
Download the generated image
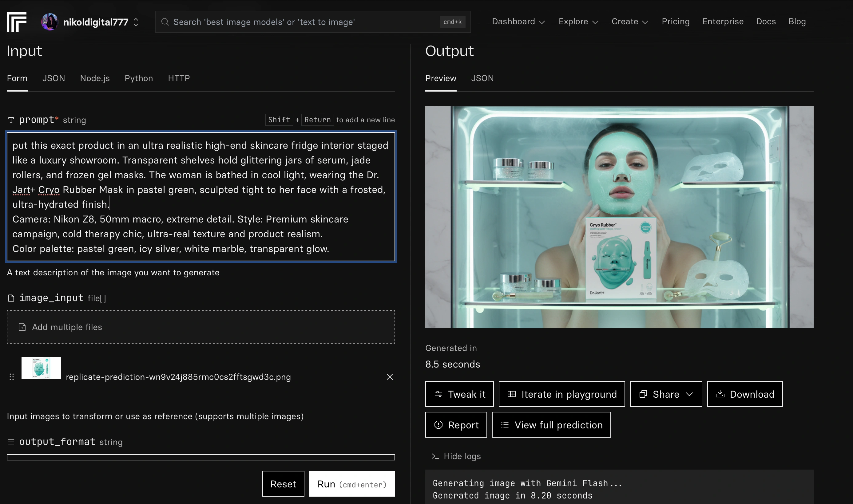[745, 394]
